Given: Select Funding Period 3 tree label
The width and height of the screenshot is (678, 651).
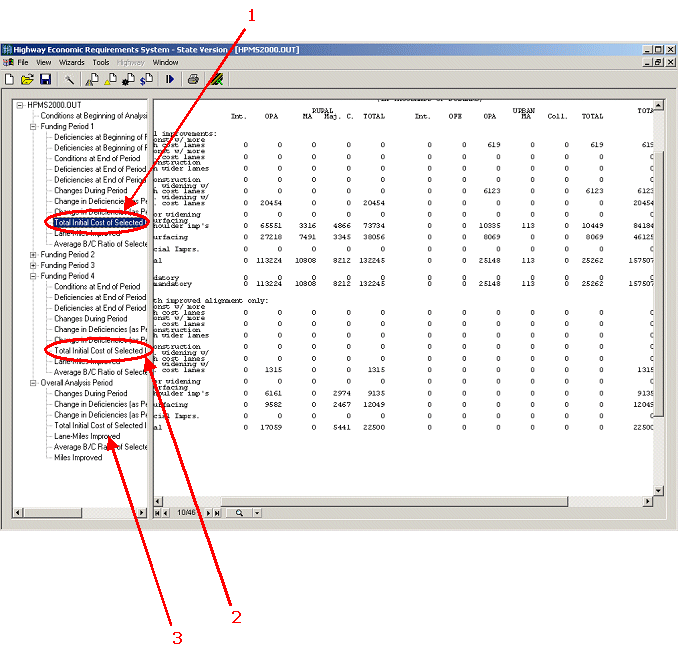Looking at the screenshot, I should [x=67, y=265].
